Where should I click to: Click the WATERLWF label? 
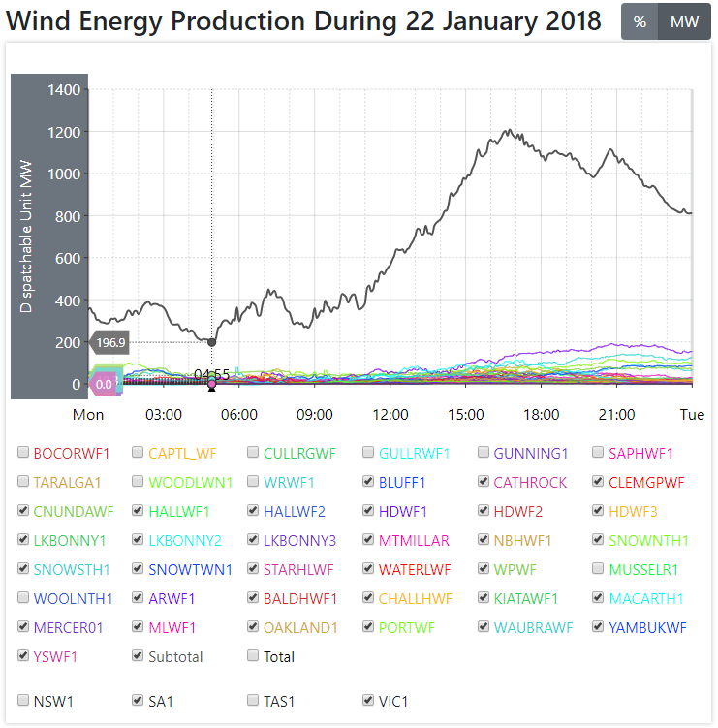(x=415, y=569)
